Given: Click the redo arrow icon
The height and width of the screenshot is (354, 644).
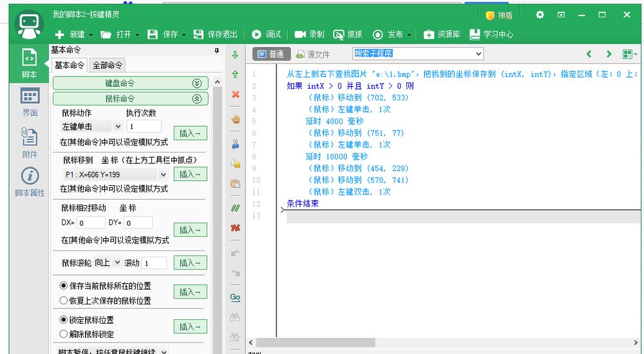Looking at the screenshot, I should [x=235, y=273].
